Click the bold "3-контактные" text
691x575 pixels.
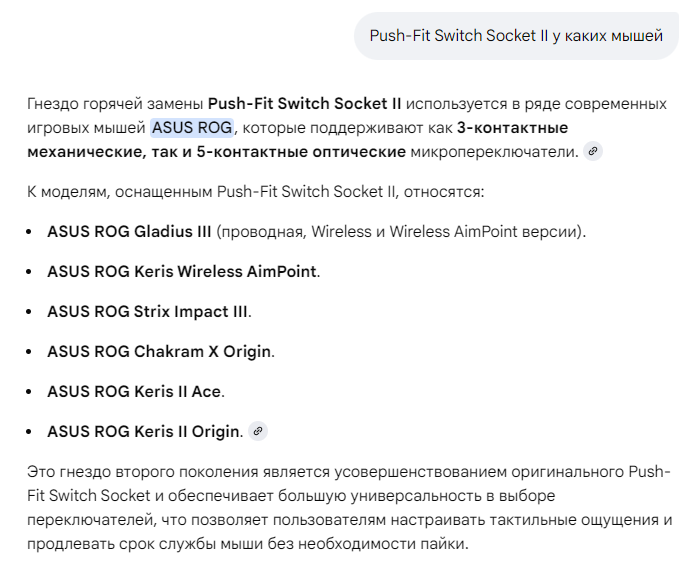[512, 128]
